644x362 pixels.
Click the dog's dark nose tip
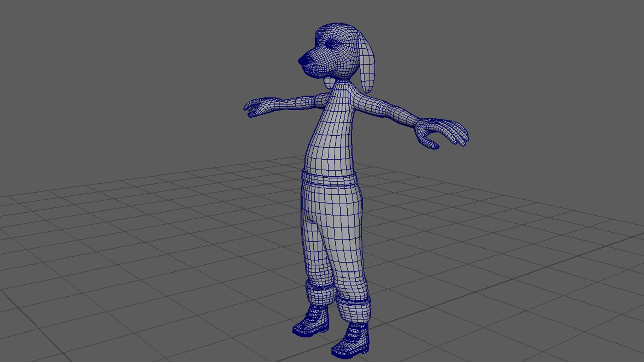304,60
